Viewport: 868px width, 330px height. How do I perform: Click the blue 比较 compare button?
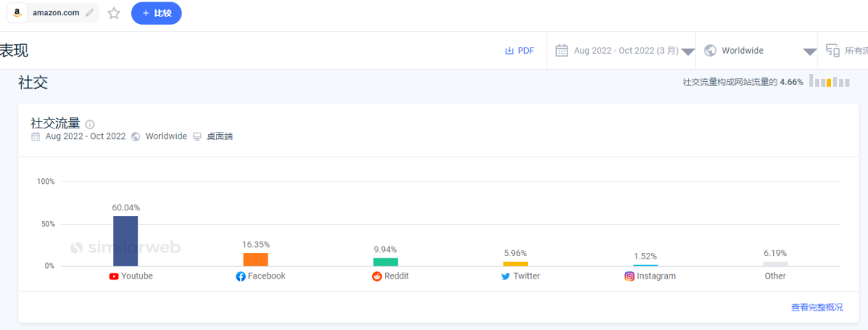[156, 14]
